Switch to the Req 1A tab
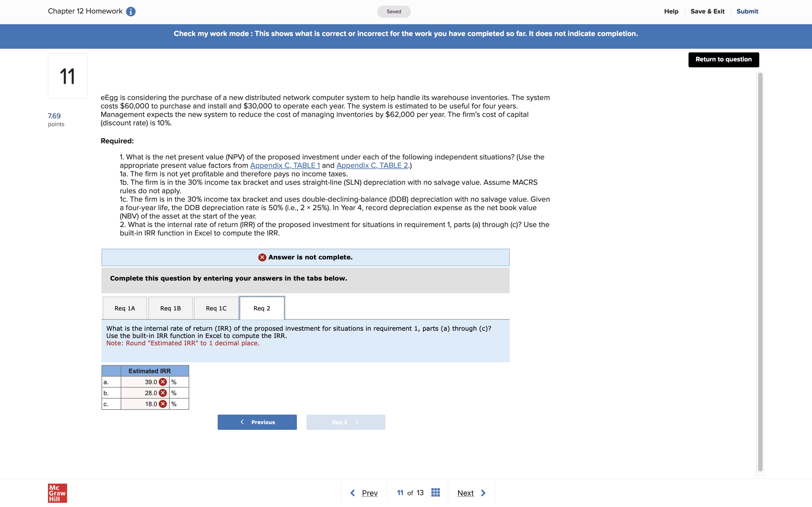 click(x=125, y=308)
